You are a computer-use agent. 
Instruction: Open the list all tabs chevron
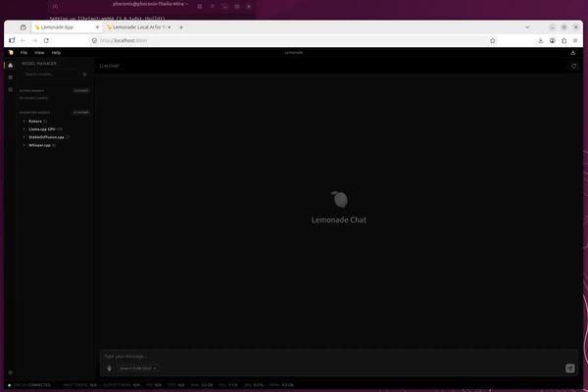(x=527, y=27)
